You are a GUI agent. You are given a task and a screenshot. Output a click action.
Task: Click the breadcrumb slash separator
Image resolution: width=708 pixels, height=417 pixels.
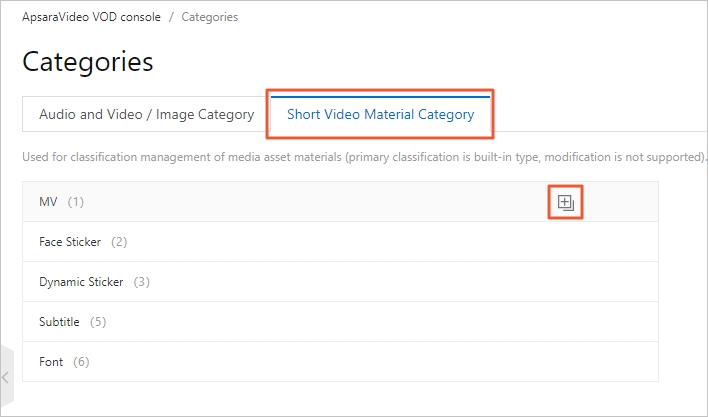coord(170,18)
